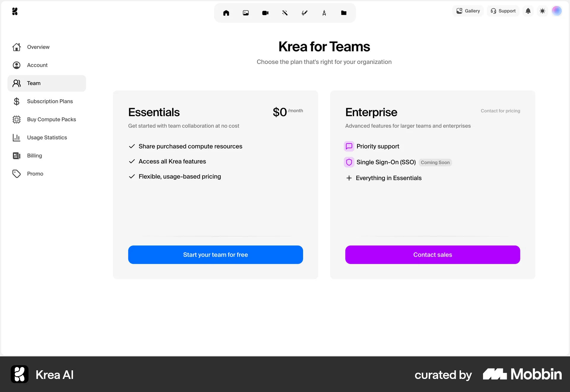This screenshot has width=570, height=392.
Task: Open Support from the top bar
Action: click(503, 11)
